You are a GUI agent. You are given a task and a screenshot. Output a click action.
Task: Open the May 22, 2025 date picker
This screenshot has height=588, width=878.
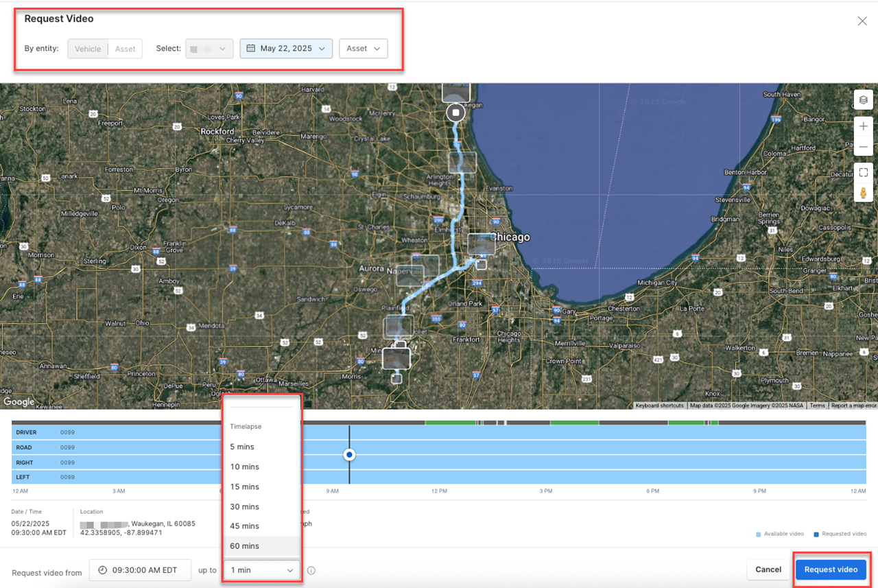point(286,49)
